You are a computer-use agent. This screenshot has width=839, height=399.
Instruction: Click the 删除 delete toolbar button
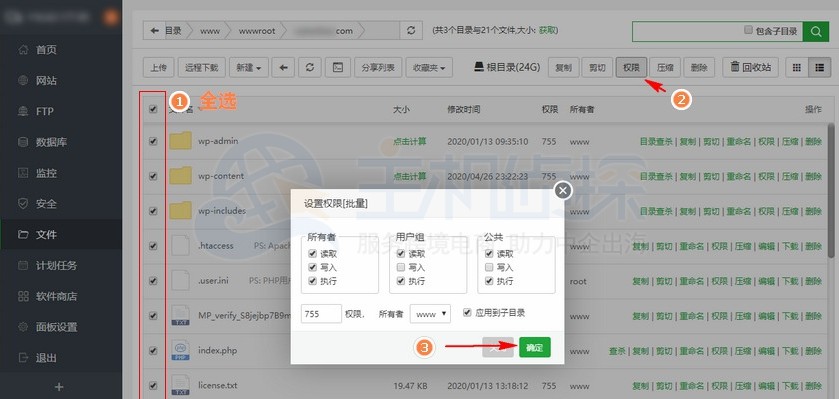pos(699,68)
